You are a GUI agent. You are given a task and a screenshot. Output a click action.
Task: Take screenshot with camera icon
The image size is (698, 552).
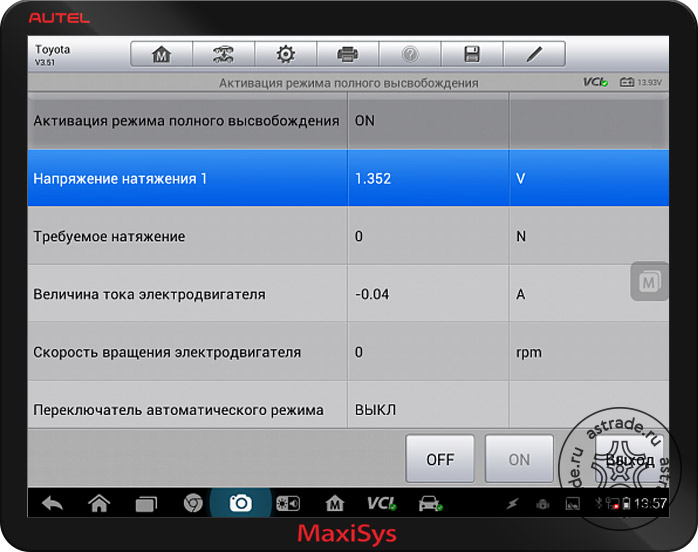(240, 503)
